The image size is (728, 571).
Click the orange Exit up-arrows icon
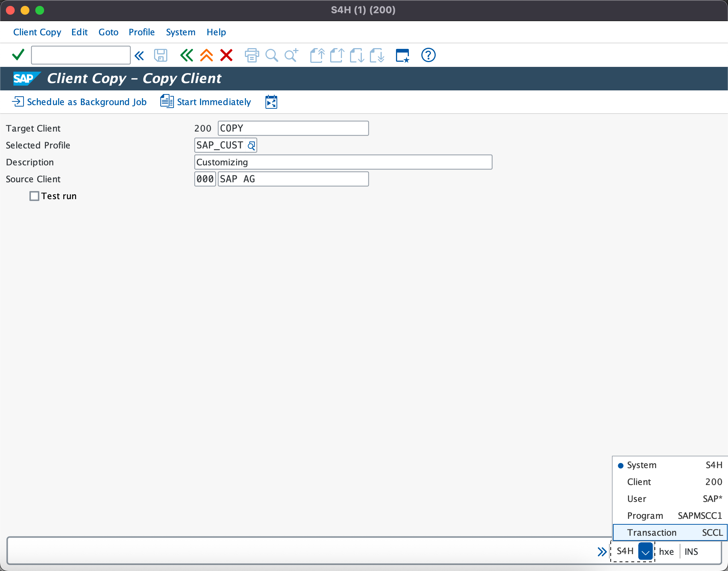(206, 55)
